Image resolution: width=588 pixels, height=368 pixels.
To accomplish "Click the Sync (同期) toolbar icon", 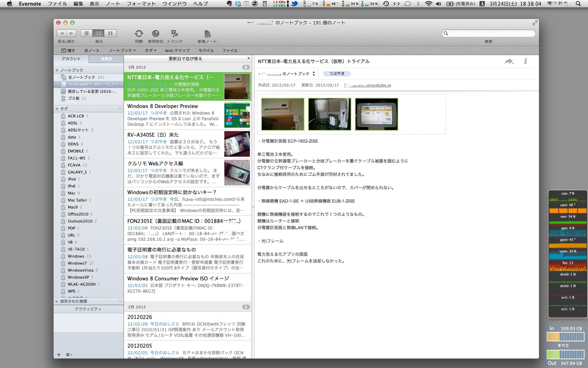I will tap(139, 34).
